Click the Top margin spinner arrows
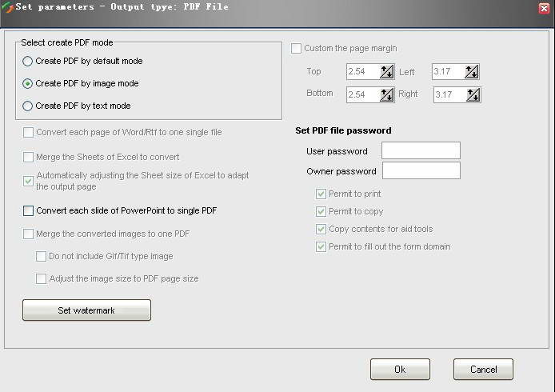Viewport: 555px width, 392px height. [387, 72]
